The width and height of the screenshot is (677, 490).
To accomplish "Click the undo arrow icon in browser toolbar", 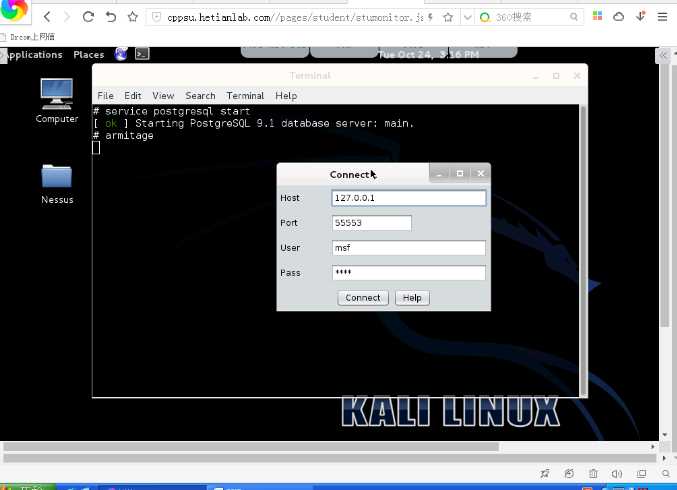I will (x=111, y=17).
